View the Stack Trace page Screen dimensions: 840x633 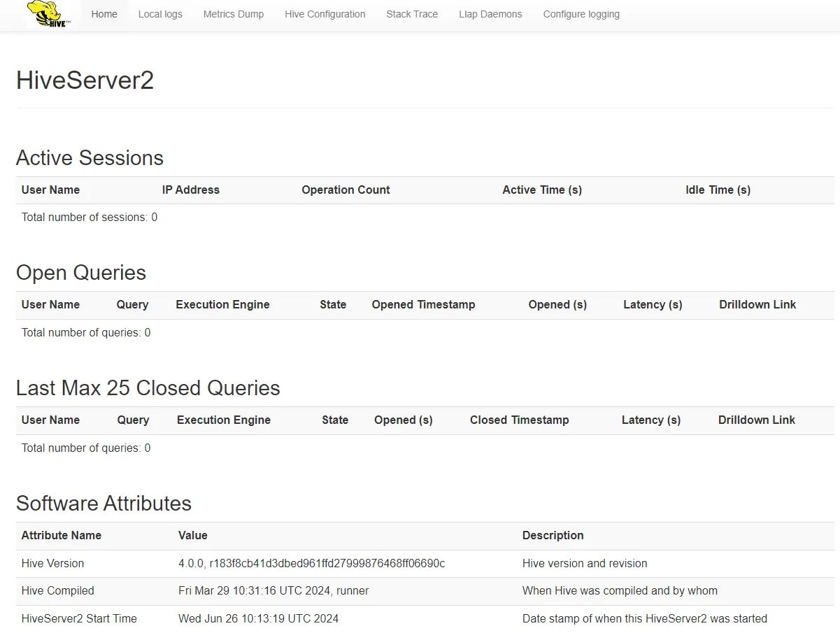pyautogui.click(x=412, y=14)
